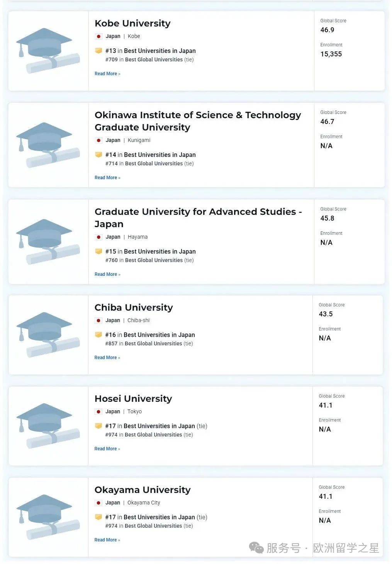Click Japan flag icon under Okayama University
This screenshot has width=392, height=564.
pyautogui.click(x=98, y=503)
